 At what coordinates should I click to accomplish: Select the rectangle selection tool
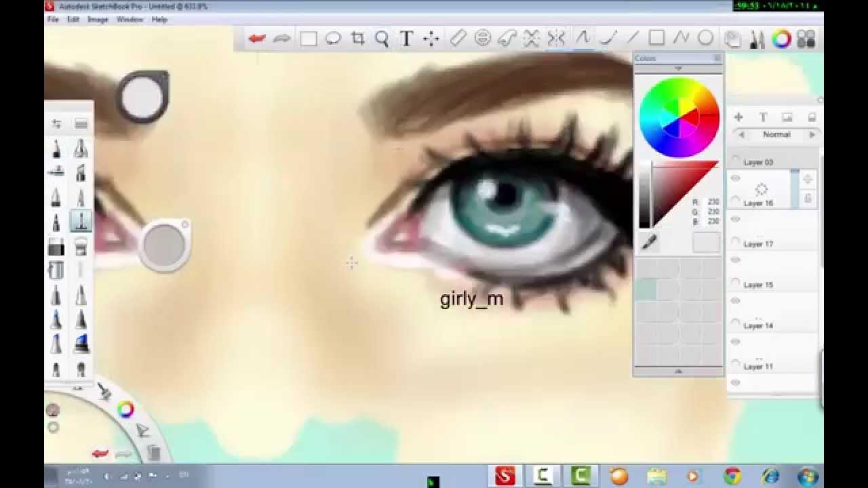tap(309, 39)
